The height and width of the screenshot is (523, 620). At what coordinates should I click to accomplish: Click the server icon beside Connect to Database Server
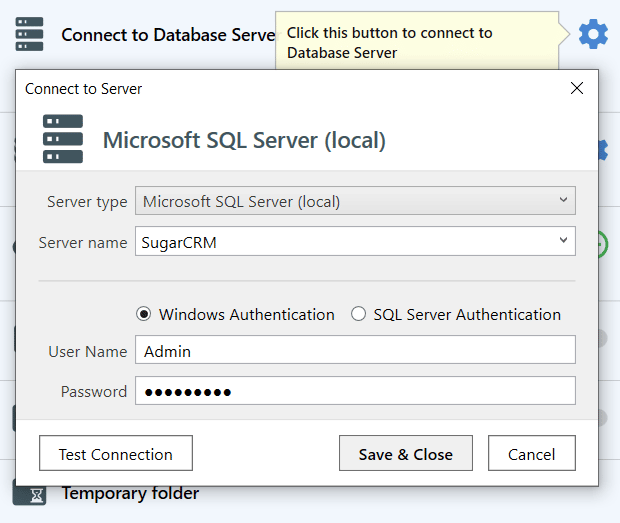click(x=29, y=34)
